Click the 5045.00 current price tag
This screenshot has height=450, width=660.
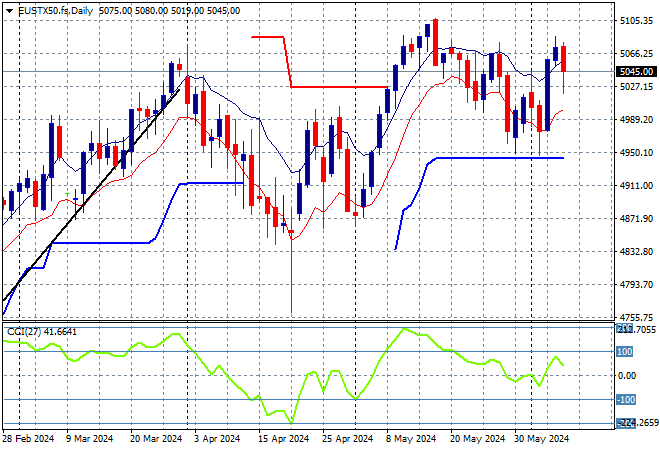tap(636, 72)
